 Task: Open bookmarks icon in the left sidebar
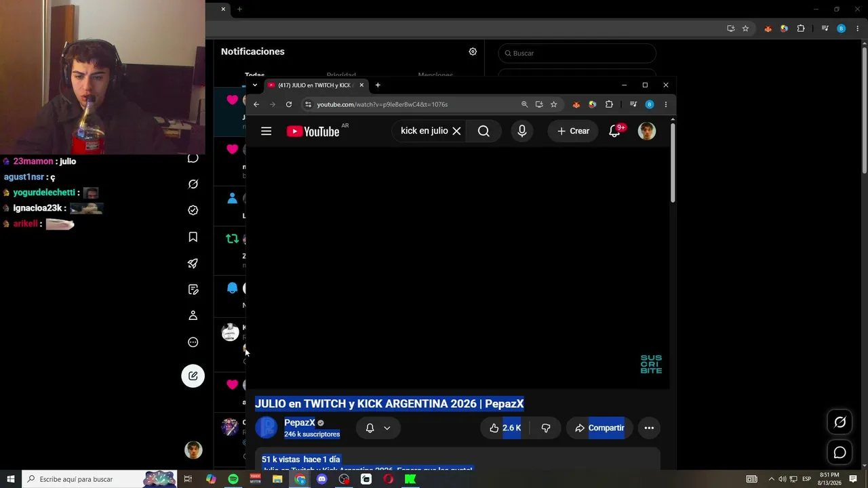[x=193, y=237]
